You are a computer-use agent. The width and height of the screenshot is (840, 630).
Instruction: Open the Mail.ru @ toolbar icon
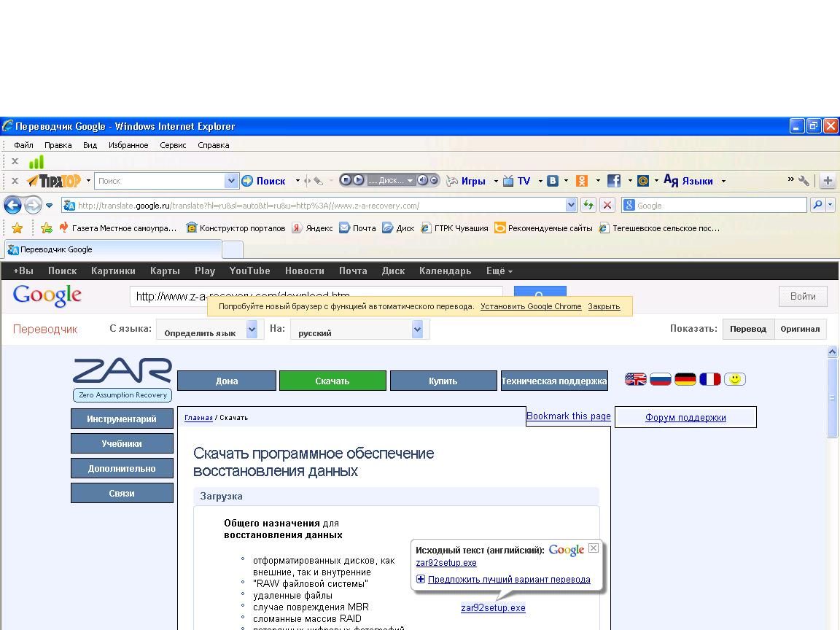point(643,181)
